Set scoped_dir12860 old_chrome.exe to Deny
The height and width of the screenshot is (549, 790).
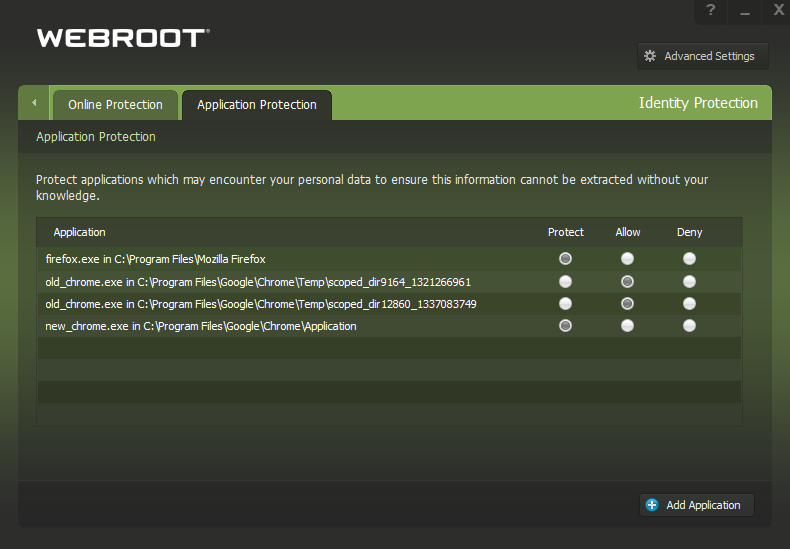point(689,304)
